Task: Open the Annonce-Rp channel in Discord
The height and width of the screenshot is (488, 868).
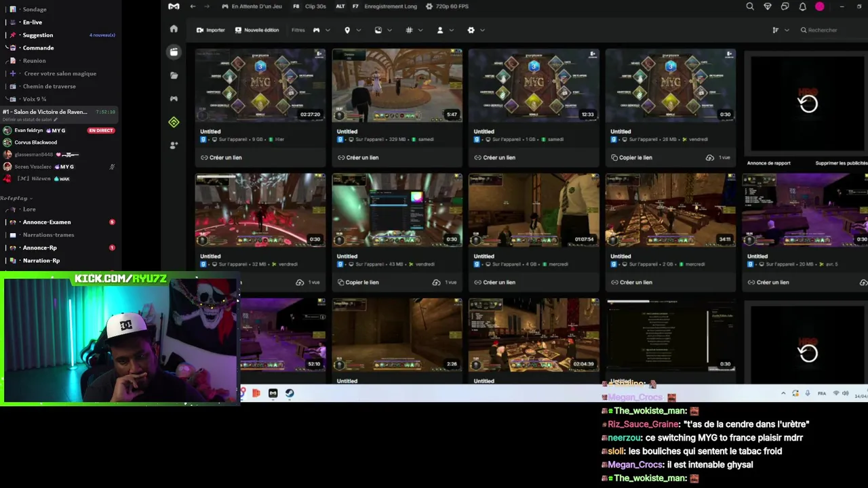Action: pyautogui.click(x=40, y=248)
